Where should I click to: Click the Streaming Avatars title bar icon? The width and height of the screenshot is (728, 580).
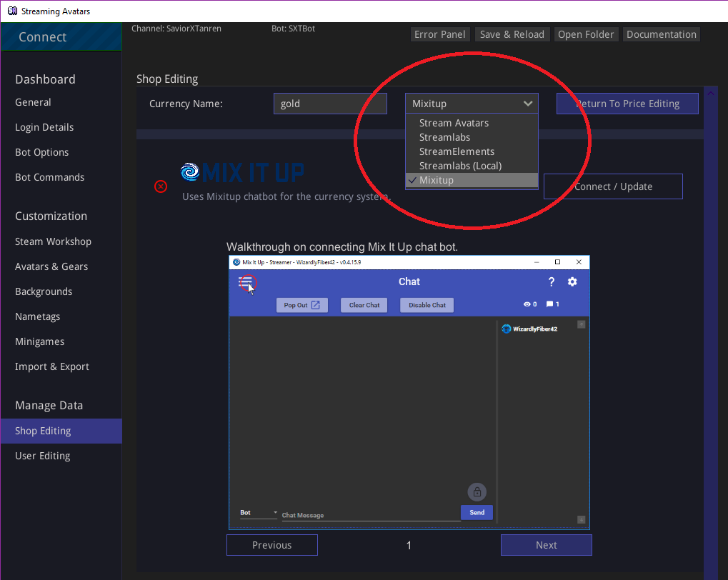tap(12, 11)
